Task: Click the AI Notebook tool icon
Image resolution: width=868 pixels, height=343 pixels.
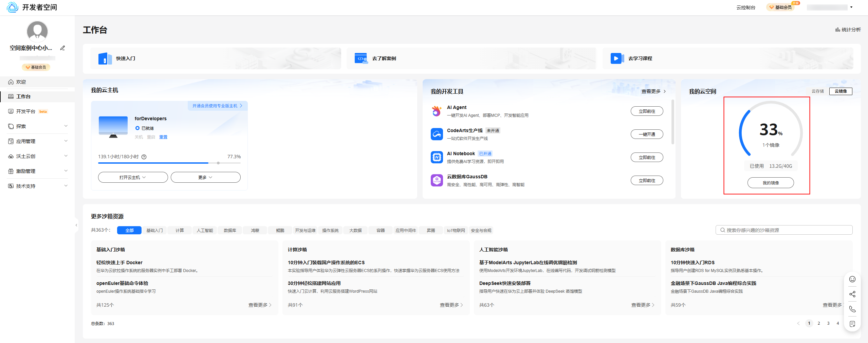Action: pos(437,157)
